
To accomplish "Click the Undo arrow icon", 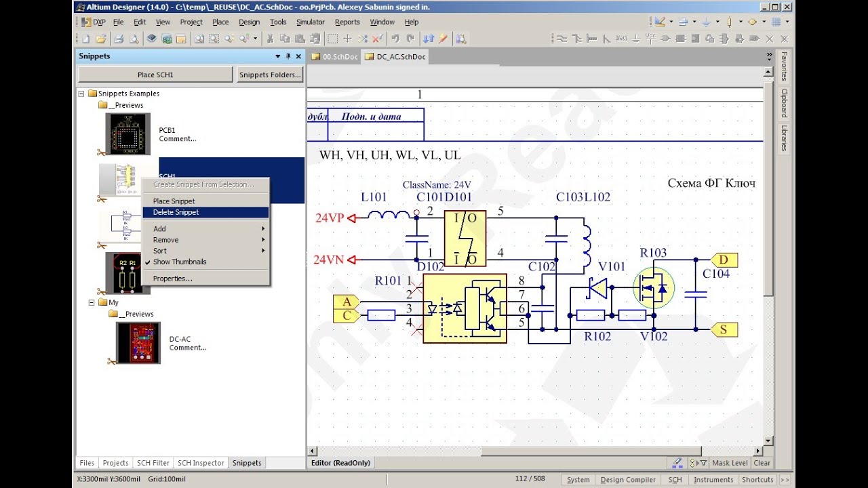I will (395, 39).
